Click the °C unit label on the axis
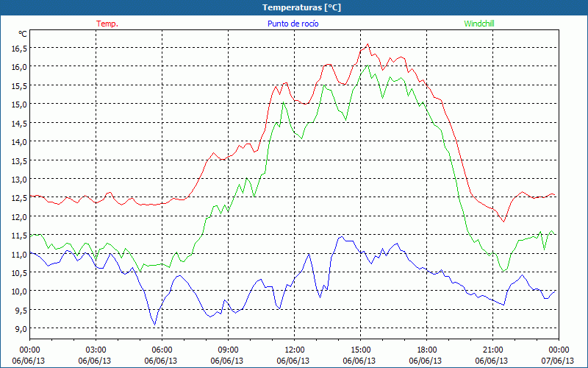 click(x=23, y=34)
